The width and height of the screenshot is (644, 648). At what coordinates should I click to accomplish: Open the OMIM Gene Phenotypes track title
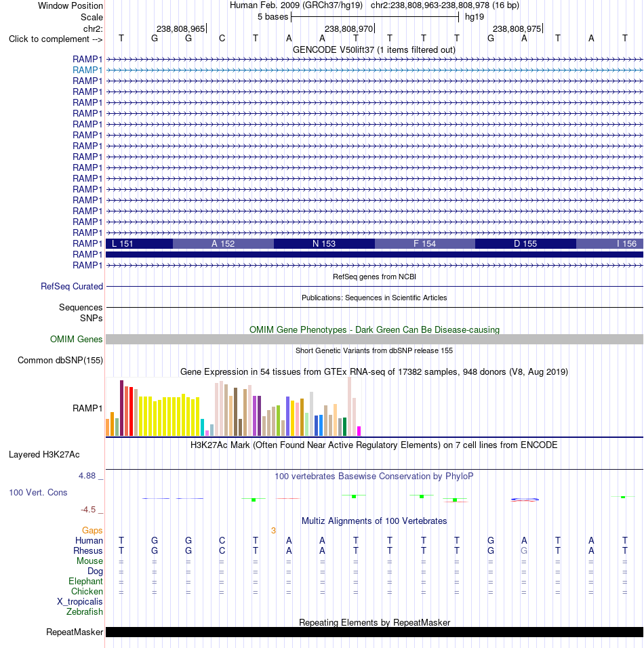374,330
